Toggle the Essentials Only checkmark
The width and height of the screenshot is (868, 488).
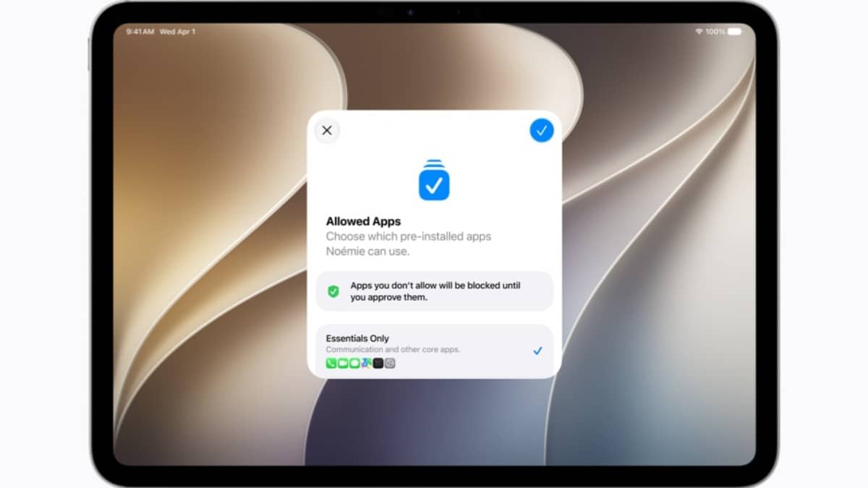537,351
